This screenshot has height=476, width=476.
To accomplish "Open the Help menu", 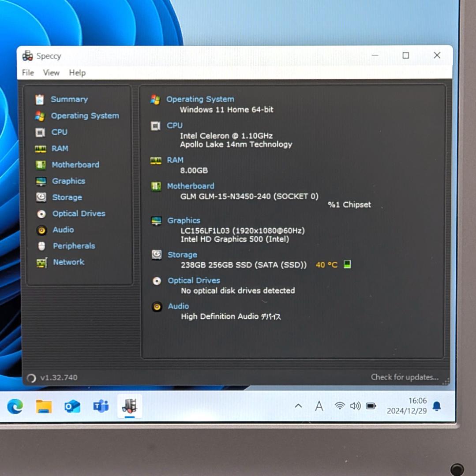I will pos(77,73).
